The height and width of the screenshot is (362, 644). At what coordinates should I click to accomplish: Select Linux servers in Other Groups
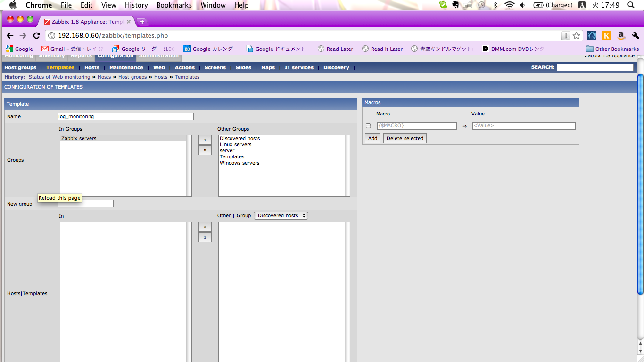(236, 145)
